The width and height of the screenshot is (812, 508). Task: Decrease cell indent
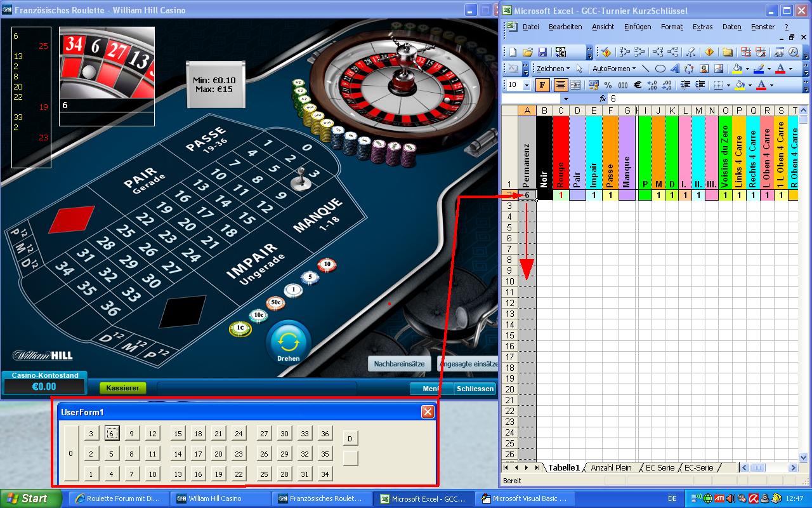click(685, 85)
